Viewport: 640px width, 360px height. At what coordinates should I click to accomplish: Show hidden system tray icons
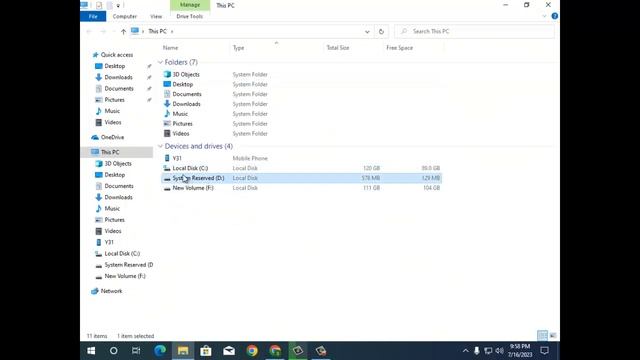465,351
